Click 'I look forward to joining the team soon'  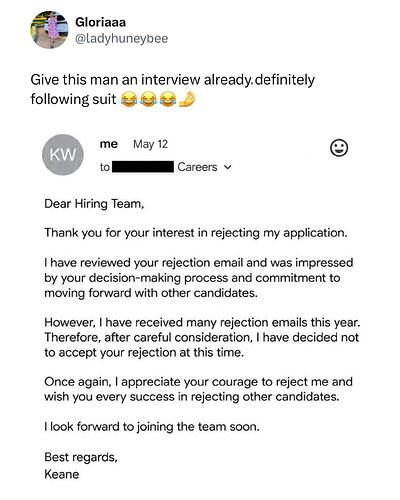click(x=152, y=427)
